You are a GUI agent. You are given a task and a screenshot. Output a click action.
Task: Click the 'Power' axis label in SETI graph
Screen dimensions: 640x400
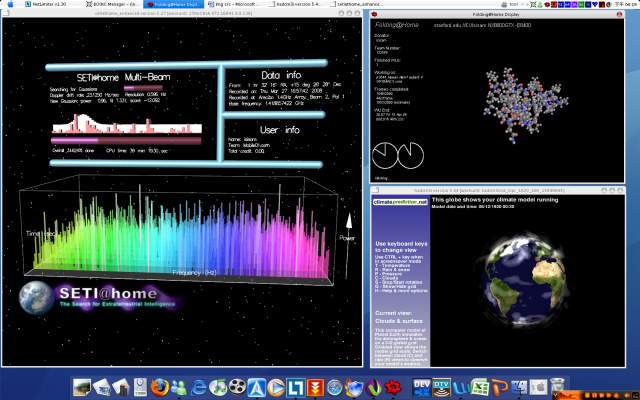[347, 238]
